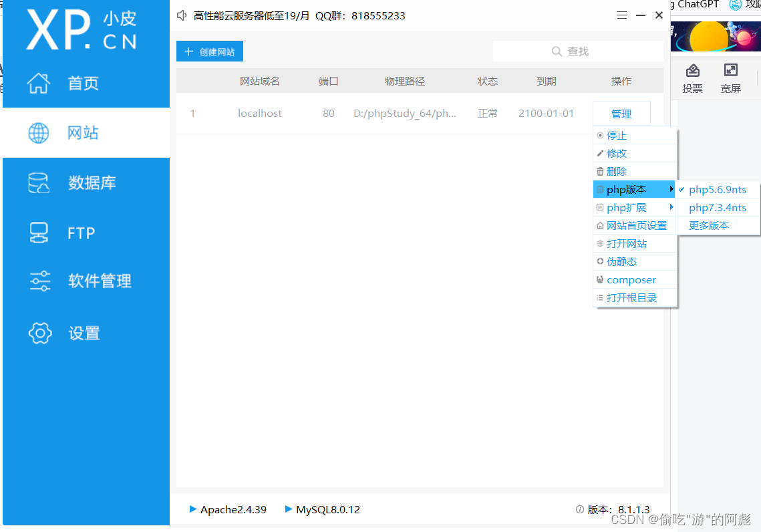
Task: Click the announcement speaker icon
Action: tap(181, 15)
